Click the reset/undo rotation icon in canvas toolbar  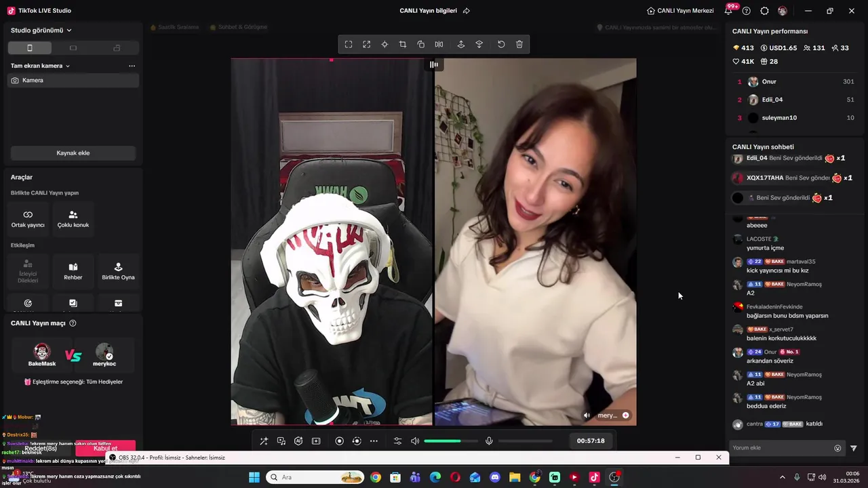501,44
